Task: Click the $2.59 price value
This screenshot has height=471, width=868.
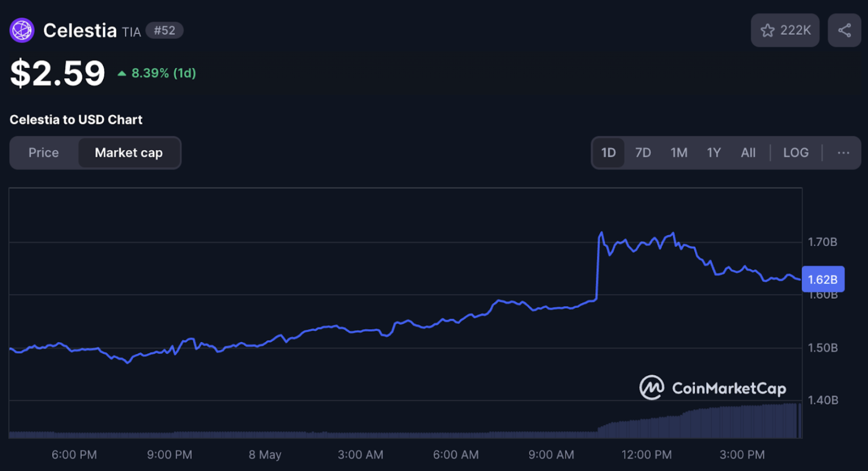Action: point(57,73)
